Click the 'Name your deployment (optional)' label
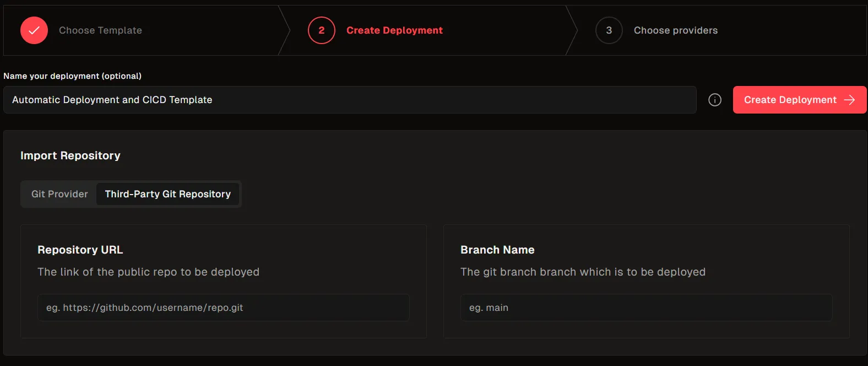Screen dimensions: 868x366 (73, 76)
